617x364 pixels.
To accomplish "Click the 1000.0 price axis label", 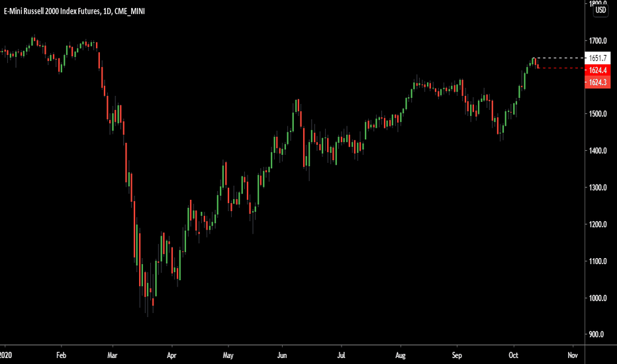I will tap(598, 298).
